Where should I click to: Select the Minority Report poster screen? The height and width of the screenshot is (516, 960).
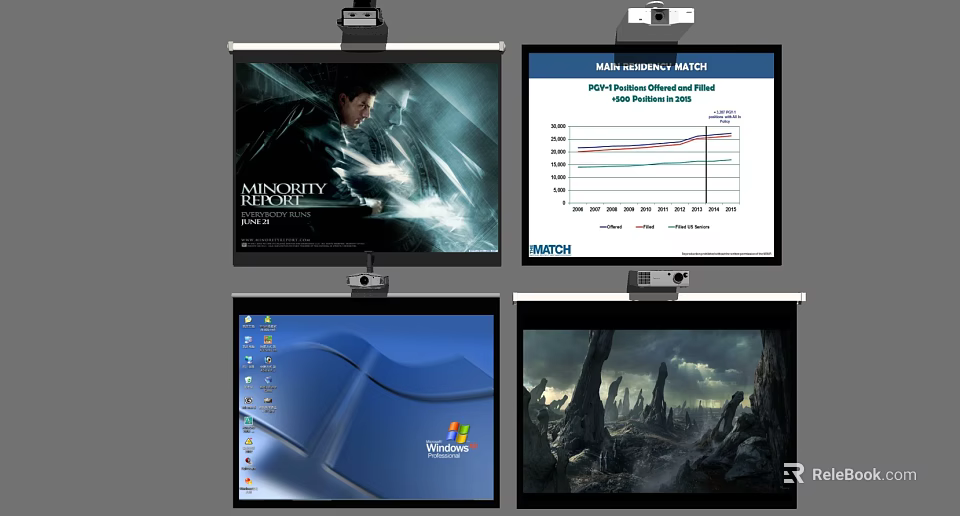(367, 157)
